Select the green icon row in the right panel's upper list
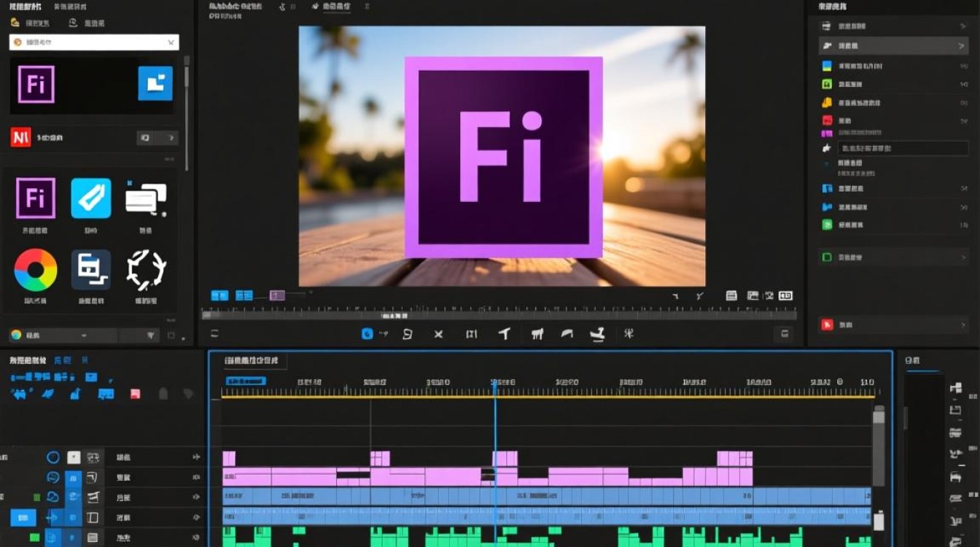980x547 pixels. (893, 84)
